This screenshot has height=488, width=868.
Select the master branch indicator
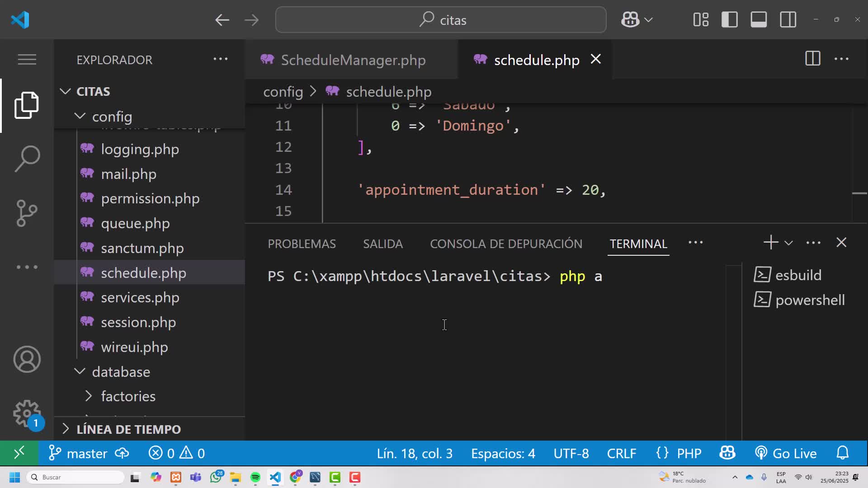pyautogui.click(x=77, y=453)
